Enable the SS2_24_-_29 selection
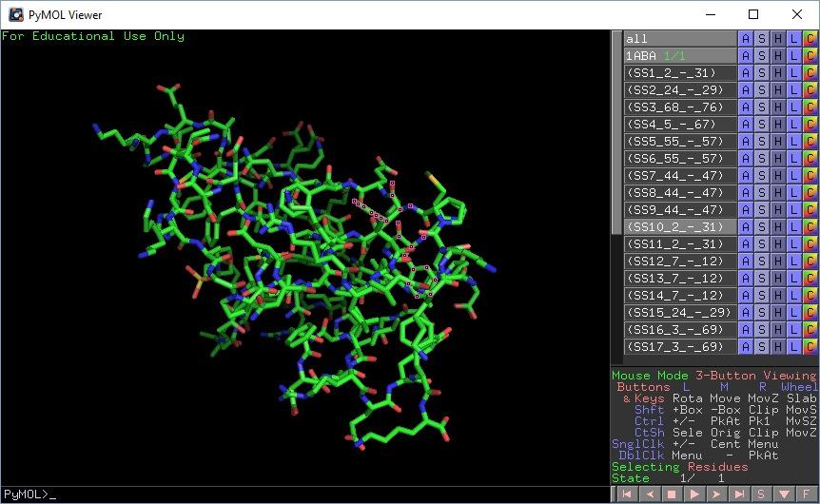The height and width of the screenshot is (504, 820). click(x=680, y=90)
